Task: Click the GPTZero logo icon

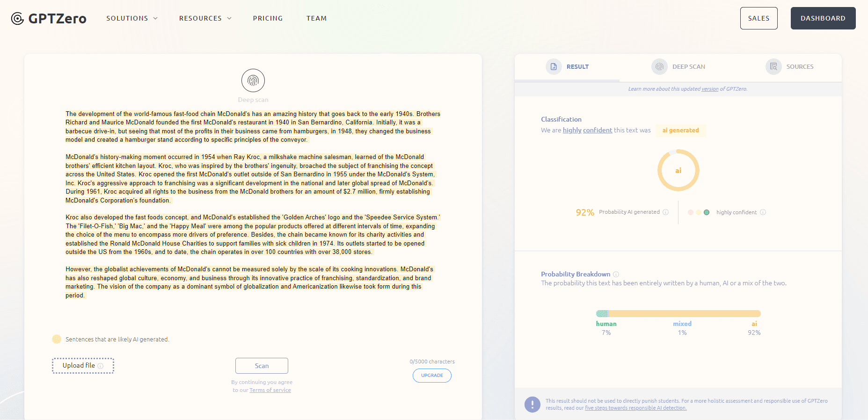Action: click(17, 19)
